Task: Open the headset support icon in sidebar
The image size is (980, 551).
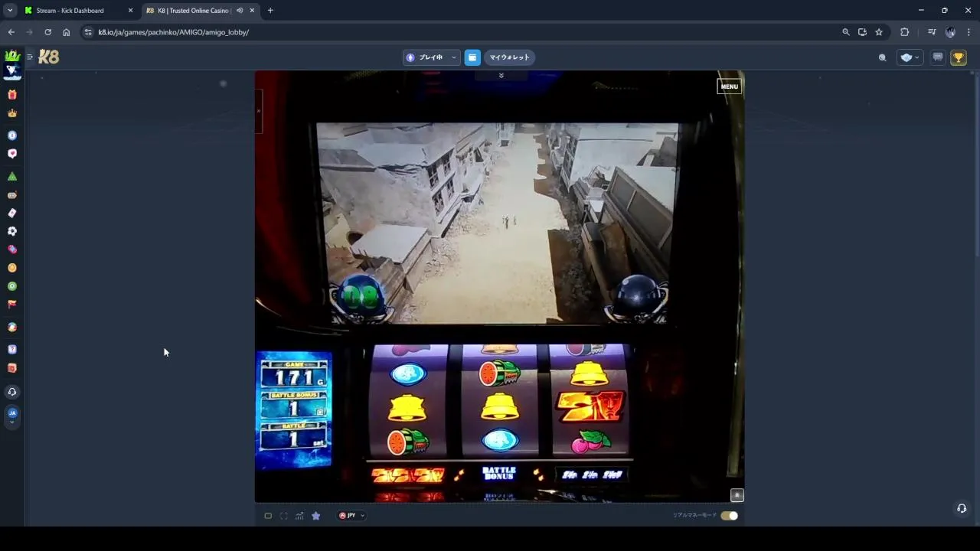Action: tap(11, 392)
